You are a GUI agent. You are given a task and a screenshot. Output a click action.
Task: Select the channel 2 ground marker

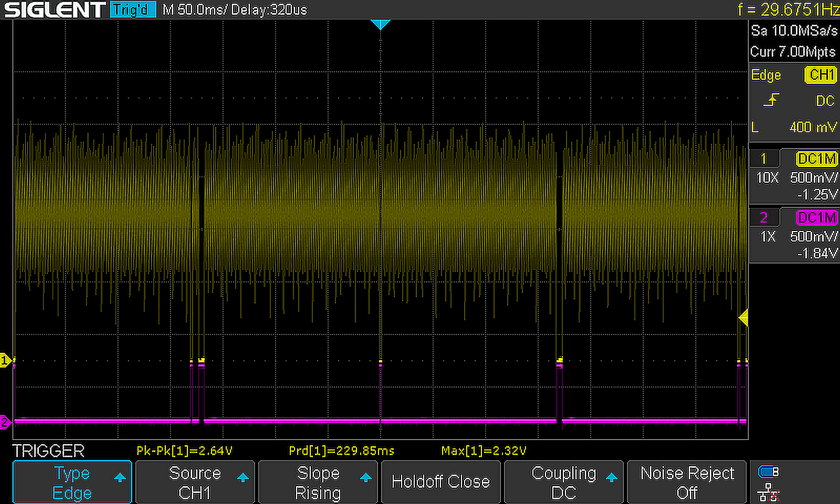(5, 422)
